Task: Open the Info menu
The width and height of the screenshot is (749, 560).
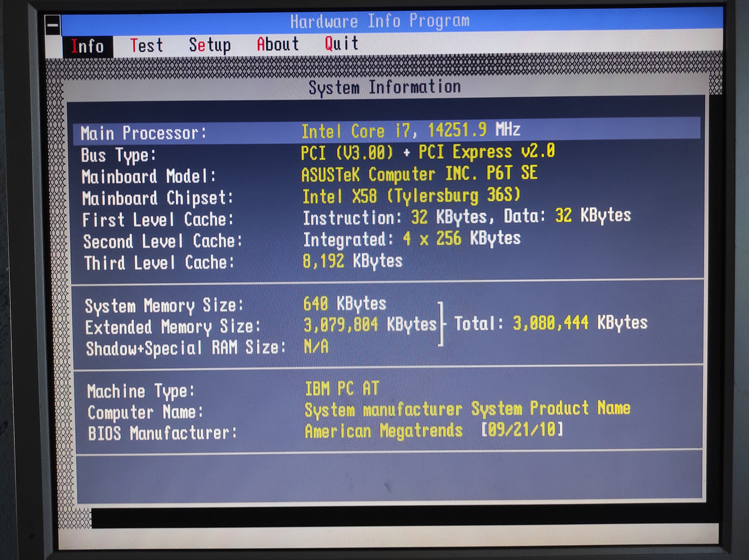Action: coord(88,46)
